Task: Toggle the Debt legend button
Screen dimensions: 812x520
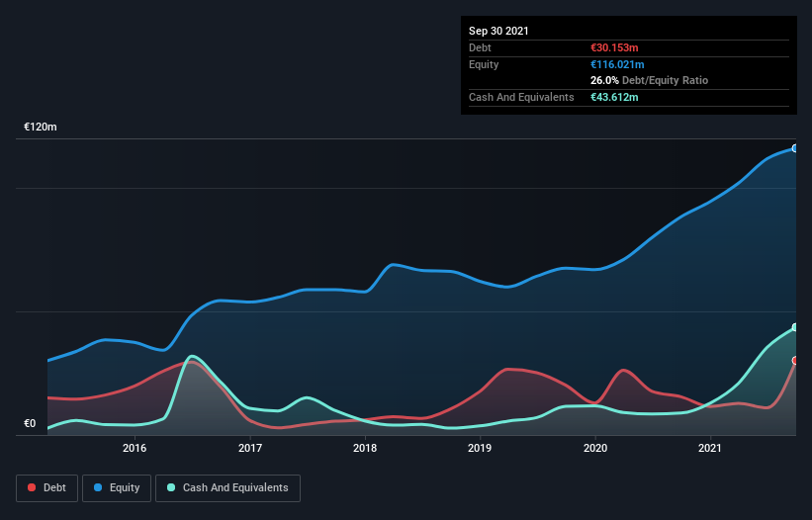Action: [x=47, y=488]
